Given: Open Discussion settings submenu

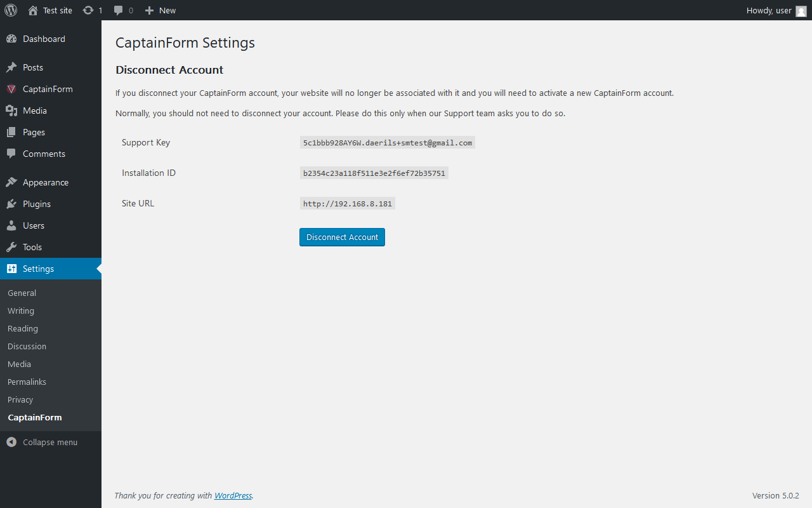Looking at the screenshot, I should coord(27,346).
